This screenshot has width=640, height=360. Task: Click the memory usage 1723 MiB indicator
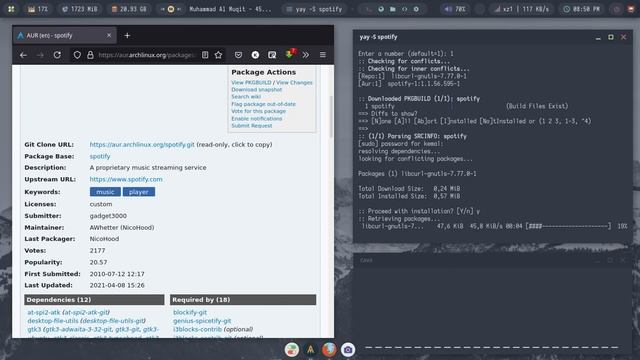[x=79, y=9]
